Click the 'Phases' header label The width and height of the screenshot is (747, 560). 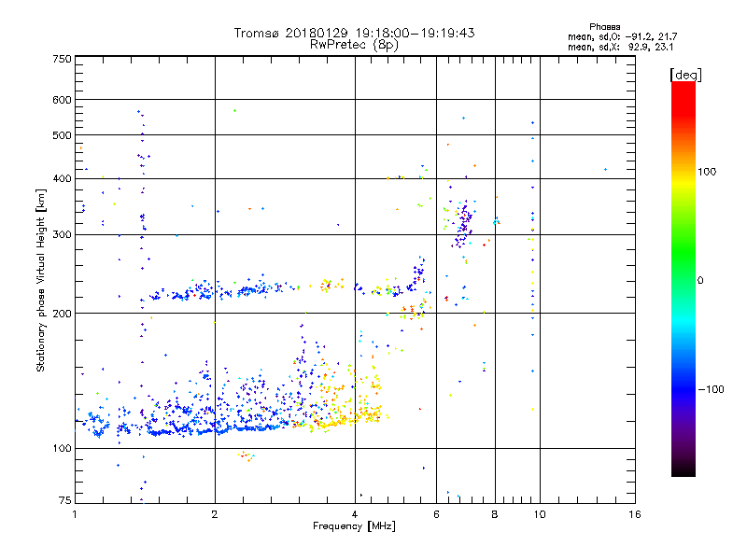pos(604,27)
